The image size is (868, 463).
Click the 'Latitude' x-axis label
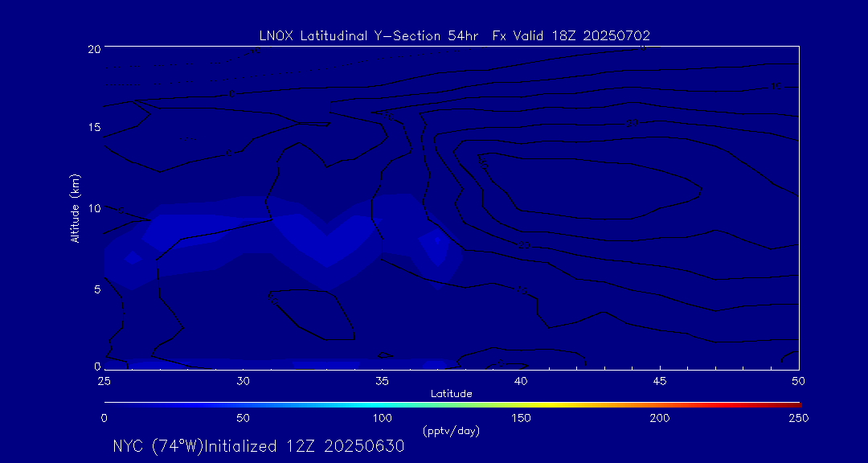[x=451, y=395]
